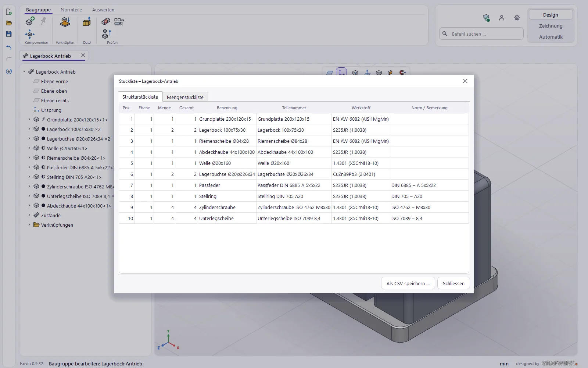The width and height of the screenshot is (588, 368).
Task: Click the bill of materials structure icon
Action: click(119, 22)
